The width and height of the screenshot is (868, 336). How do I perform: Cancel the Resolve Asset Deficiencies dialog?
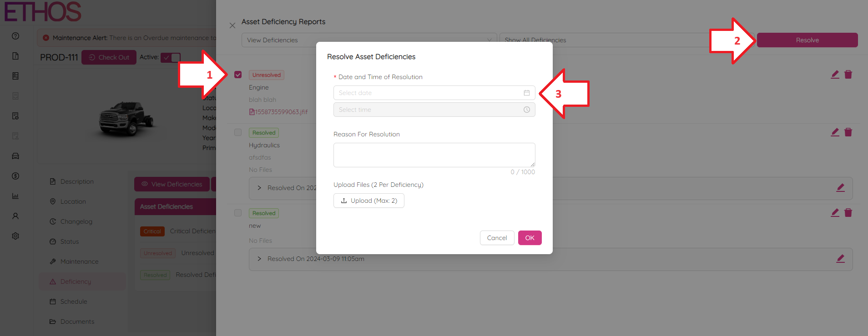click(x=497, y=238)
